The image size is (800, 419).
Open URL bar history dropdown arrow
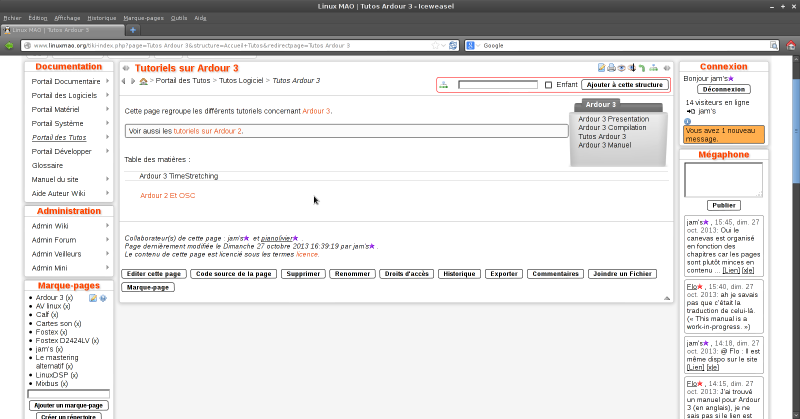pyautogui.click(x=443, y=45)
